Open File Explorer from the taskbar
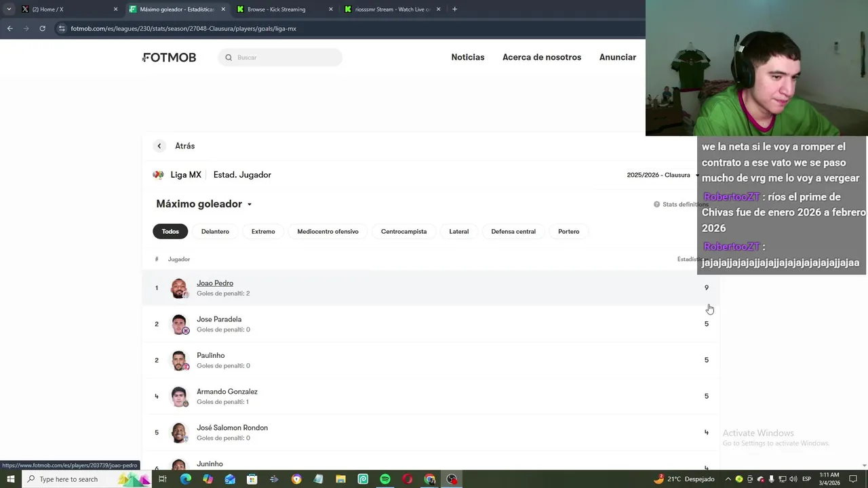 click(340, 479)
